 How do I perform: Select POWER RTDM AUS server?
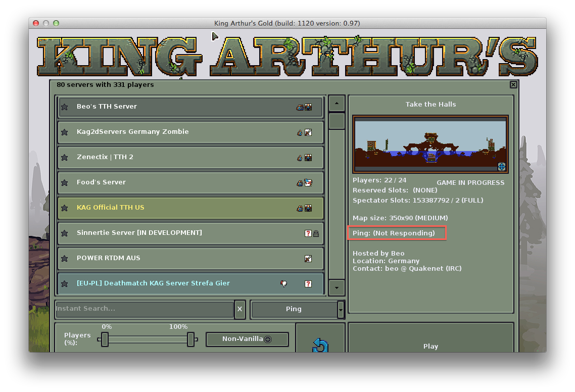pos(190,259)
